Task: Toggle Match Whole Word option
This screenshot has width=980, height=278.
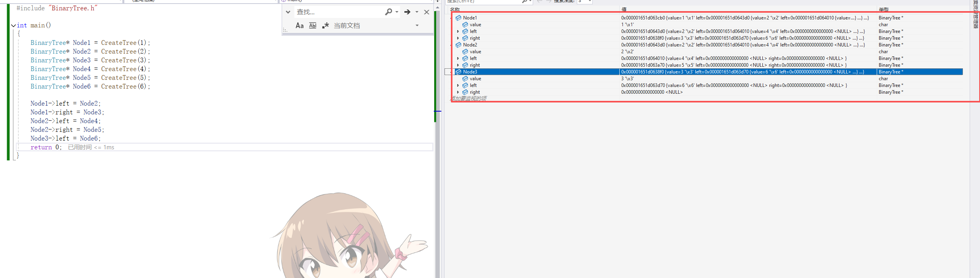Action: [x=313, y=25]
